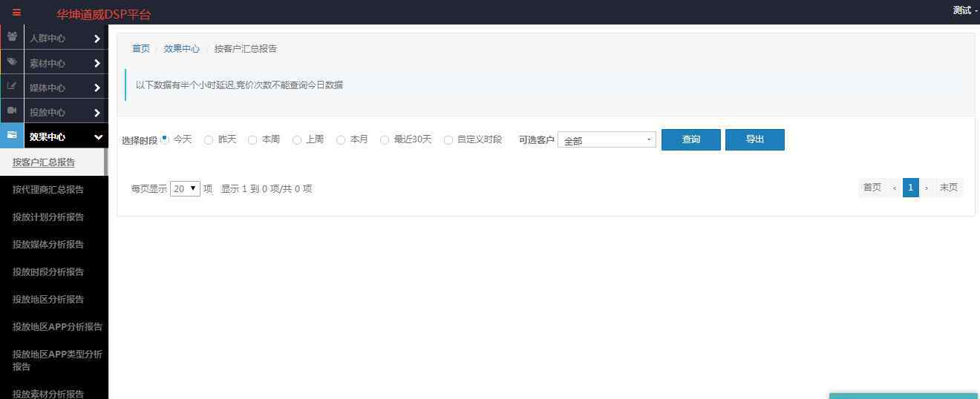Expand the 媒体中心 menu chevron

point(97,88)
